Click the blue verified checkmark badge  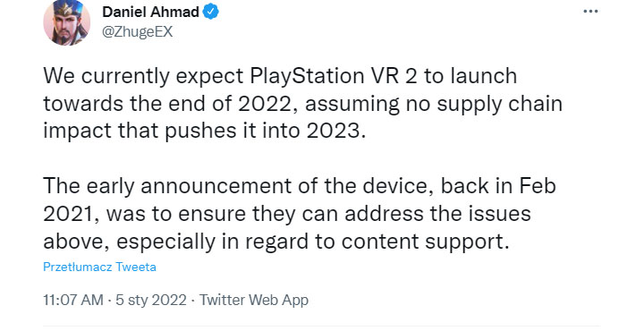tap(211, 12)
